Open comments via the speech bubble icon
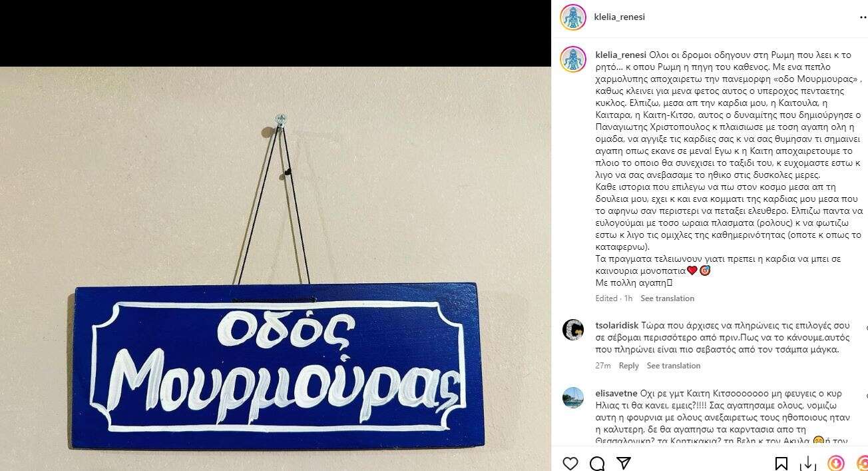This screenshot has height=471, width=868. click(x=597, y=462)
